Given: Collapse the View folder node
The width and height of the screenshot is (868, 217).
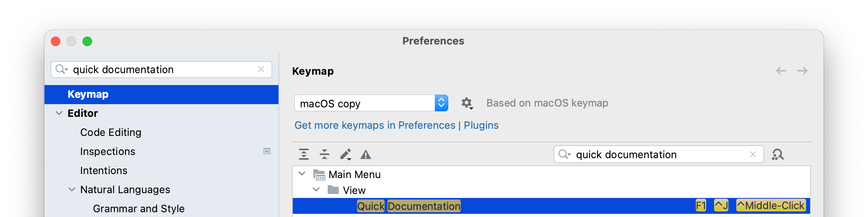Looking at the screenshot, I should [316, 190].
